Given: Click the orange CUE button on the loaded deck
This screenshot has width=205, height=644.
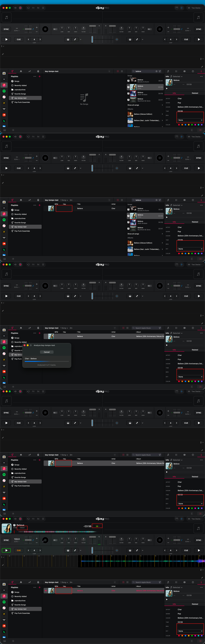Looking at the screenshot, I should [x=19, y=550].
